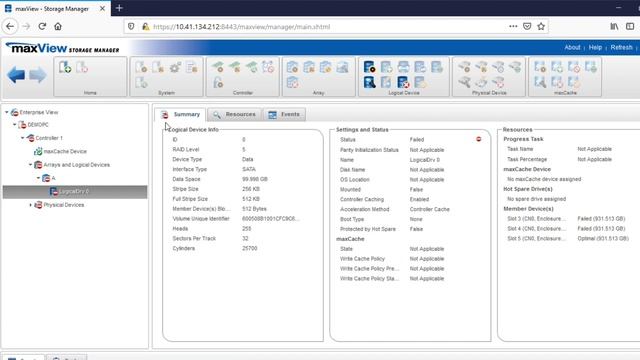Click the '99.998 GB' data space value
Viewport: 640px width, 360px height.
(x=255, y=179)
